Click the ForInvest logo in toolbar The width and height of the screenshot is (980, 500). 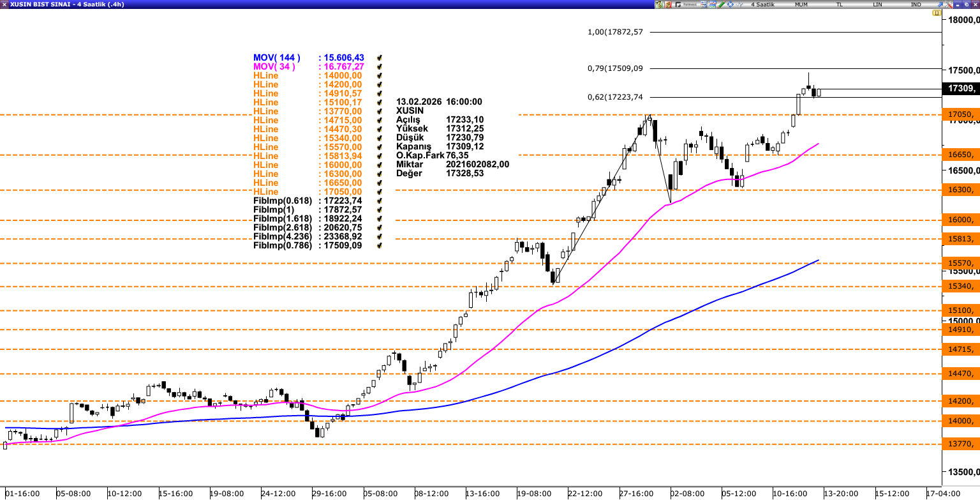click(x=686, y=4)
